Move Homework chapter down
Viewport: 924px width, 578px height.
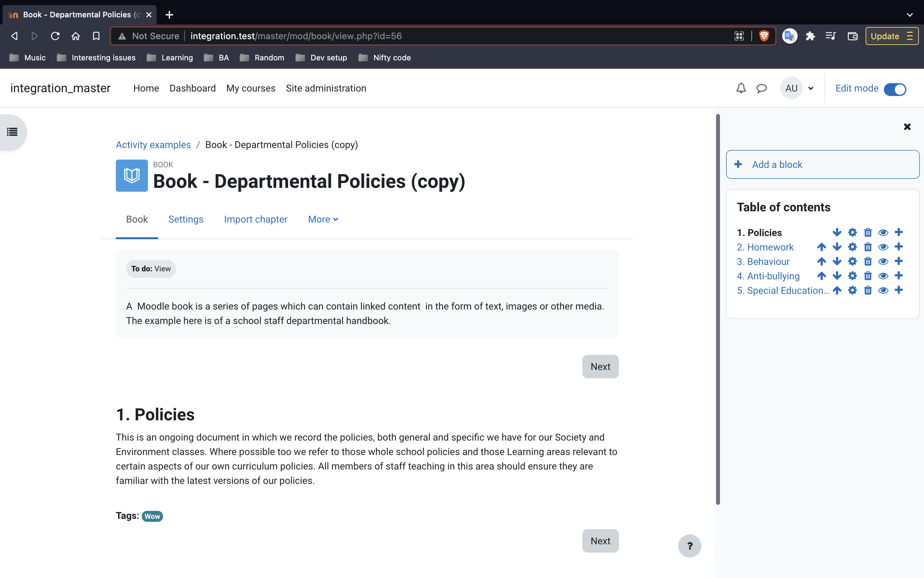pyautogui.click(x=837, y=247)
